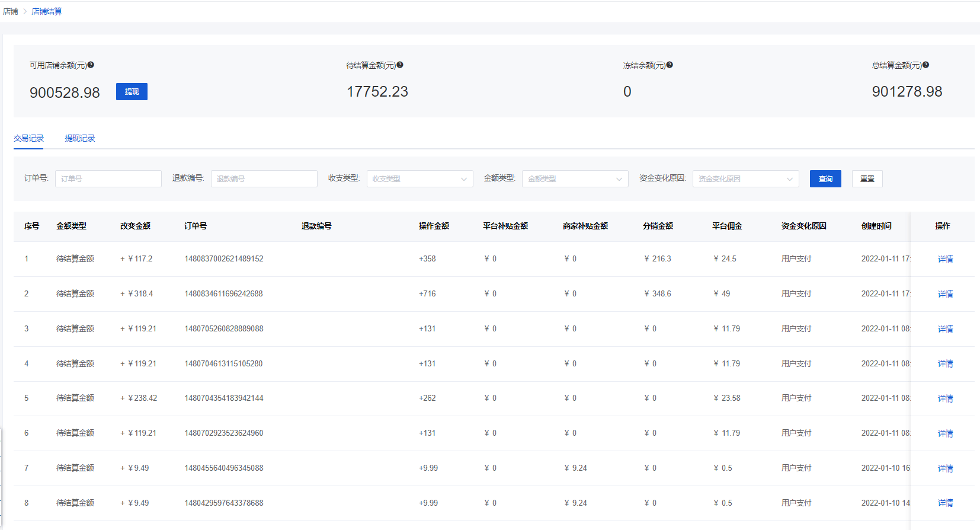This screenshot has height=530, width=980.
Task: Click the +¥117.2 changed amount
Action: 136,259
